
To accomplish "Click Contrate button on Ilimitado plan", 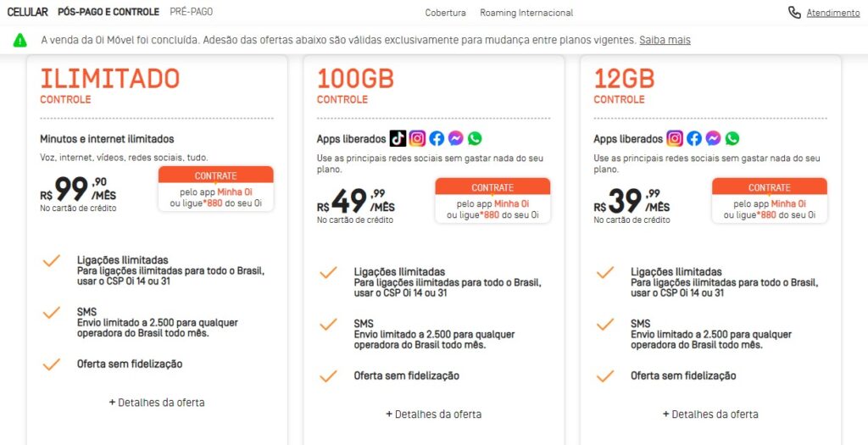I will click(215, 175).
